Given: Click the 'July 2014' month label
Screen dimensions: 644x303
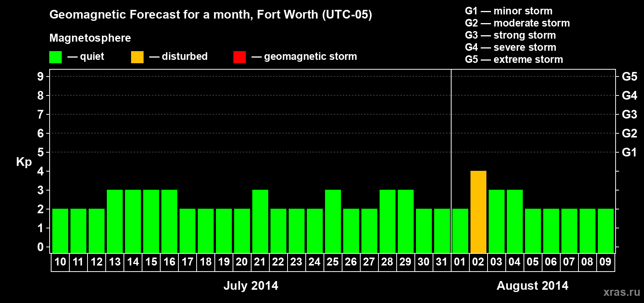Looking at the screenshot, I should click(251, 286).
